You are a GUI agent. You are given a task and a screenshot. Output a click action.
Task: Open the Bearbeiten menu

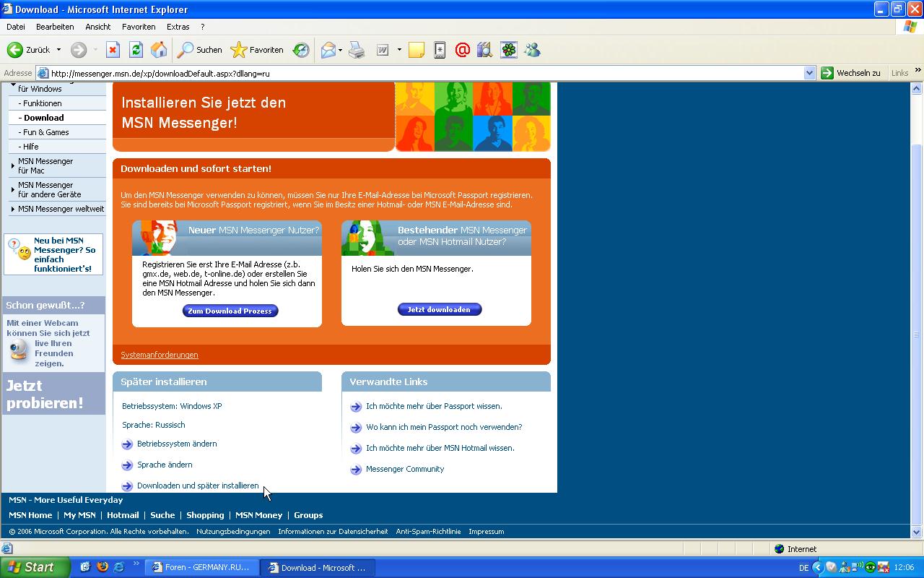pos(55,27)
